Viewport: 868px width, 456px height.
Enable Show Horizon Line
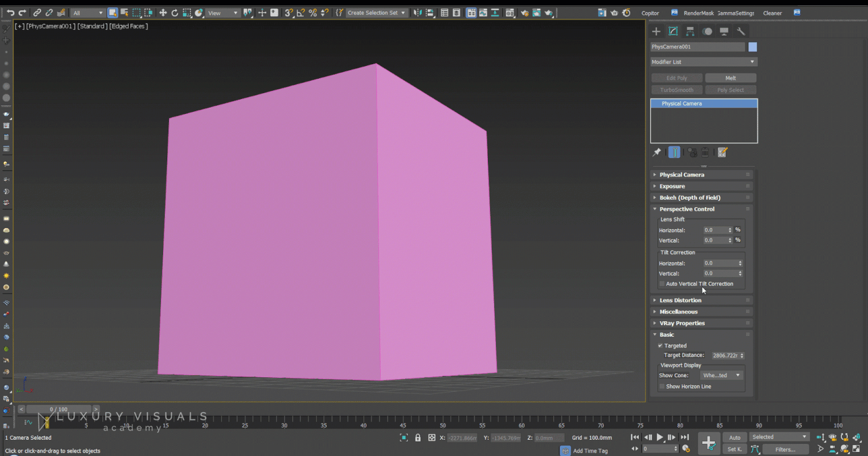pyautogui.click(x=662, y=386)
